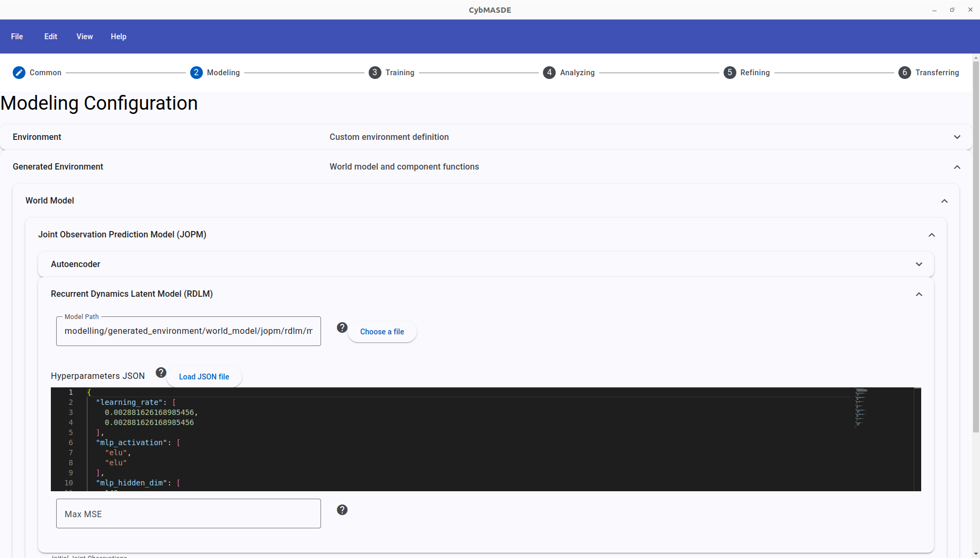980x558 pixels.
Task: Click help icon beside Max MSE field
Action: click(342, 510)
